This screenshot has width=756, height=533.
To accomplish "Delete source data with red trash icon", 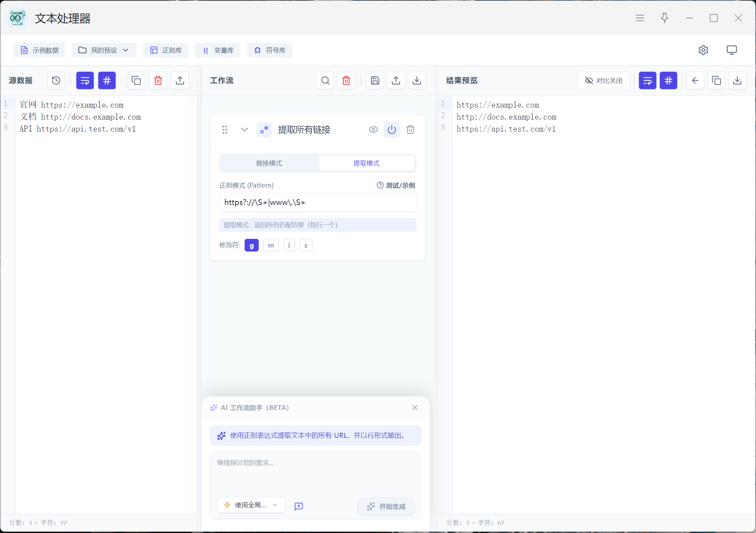I will pyautogui.click(x=158, y=80).
